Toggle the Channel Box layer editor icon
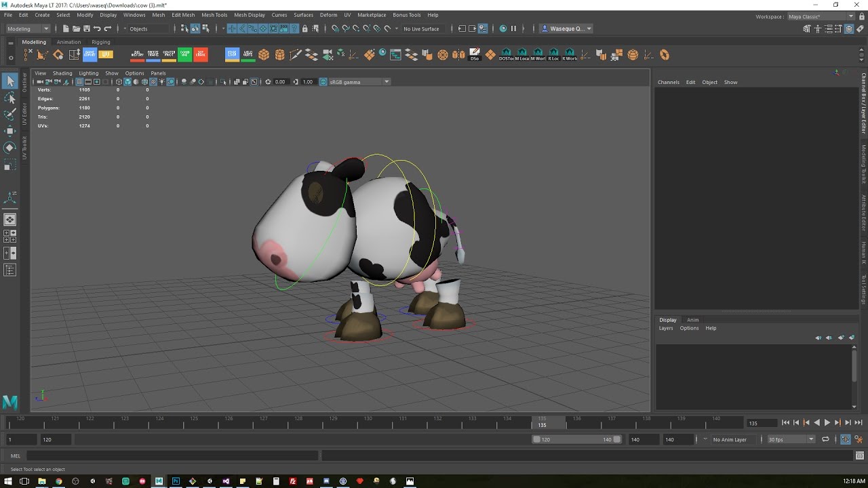Image resolution: width=868 pixels, height=488 pixels. 849,28
